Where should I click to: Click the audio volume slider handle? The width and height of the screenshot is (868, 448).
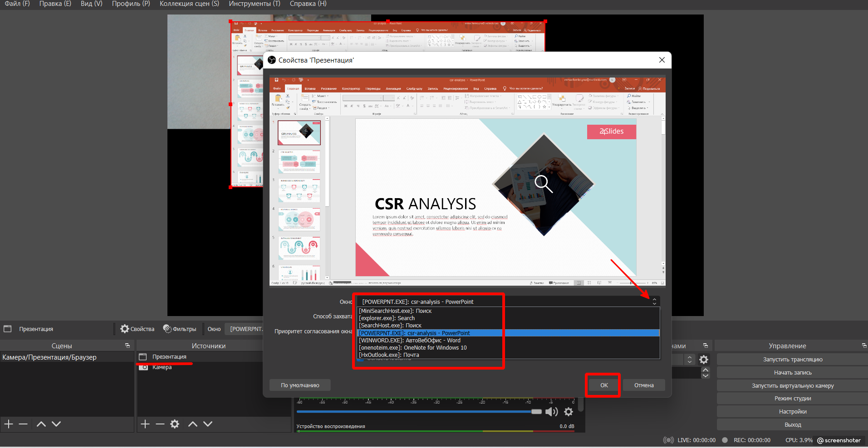[x=536, y=412]
